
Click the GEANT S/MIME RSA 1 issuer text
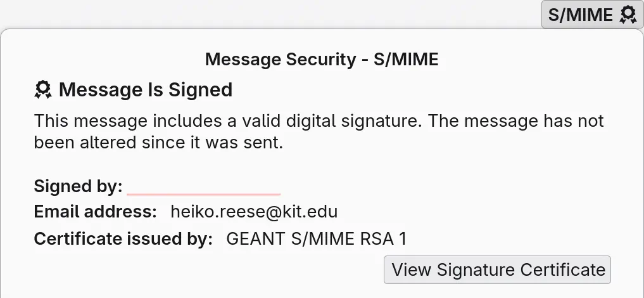[x=316, y=238]
